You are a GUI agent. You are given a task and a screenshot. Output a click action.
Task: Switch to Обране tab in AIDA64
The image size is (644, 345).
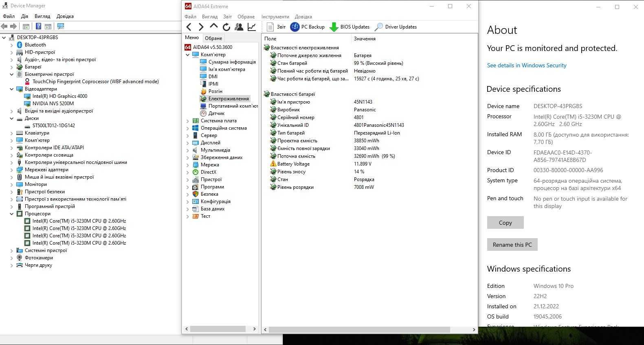point(213,38)
